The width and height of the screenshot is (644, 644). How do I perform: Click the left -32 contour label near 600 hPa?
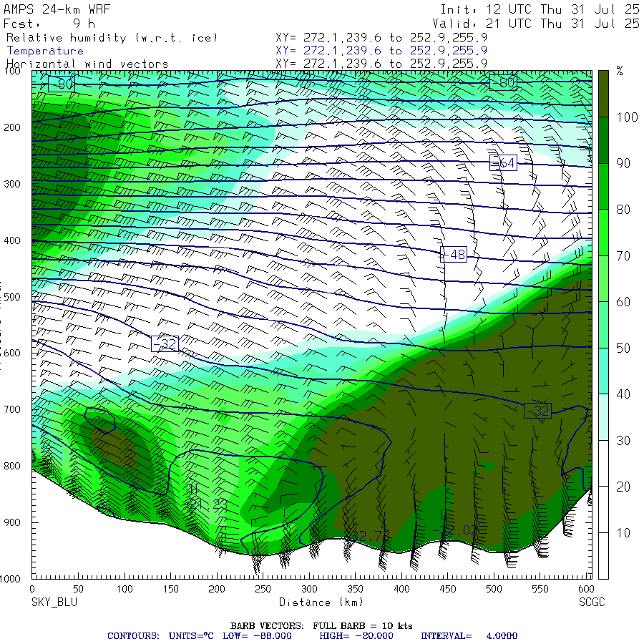[165, 343]
